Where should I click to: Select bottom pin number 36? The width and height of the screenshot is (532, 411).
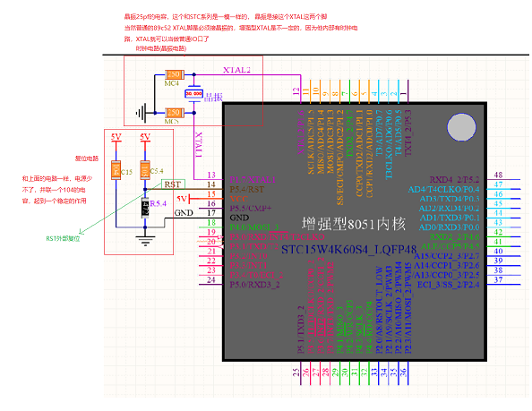(403, 372)
